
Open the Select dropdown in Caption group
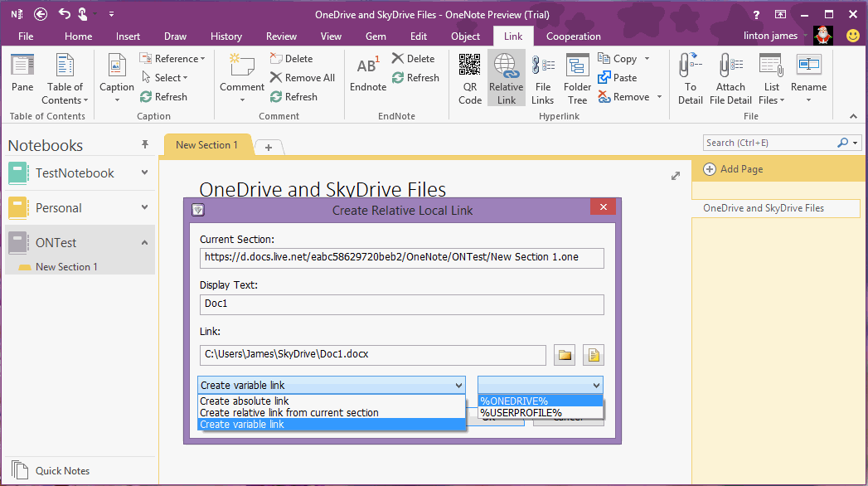165,77
